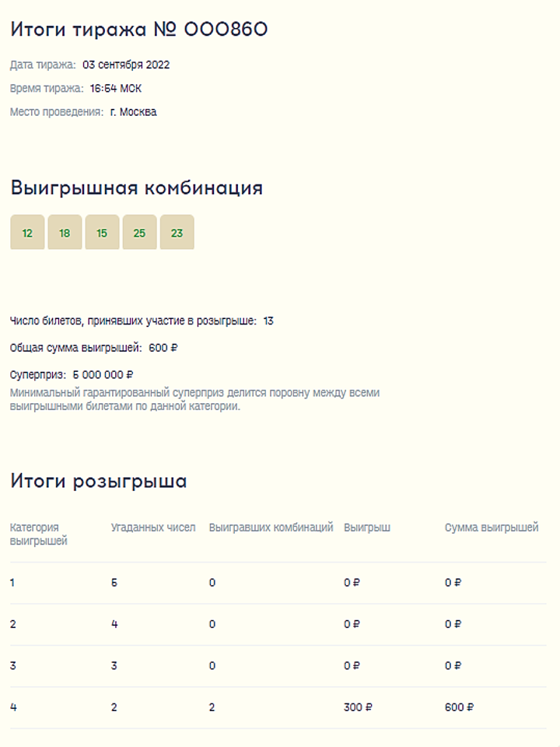Click the 'Выигрышная комбинация' heading
This screenshot has height=747, width=560.
click(137, 188)
